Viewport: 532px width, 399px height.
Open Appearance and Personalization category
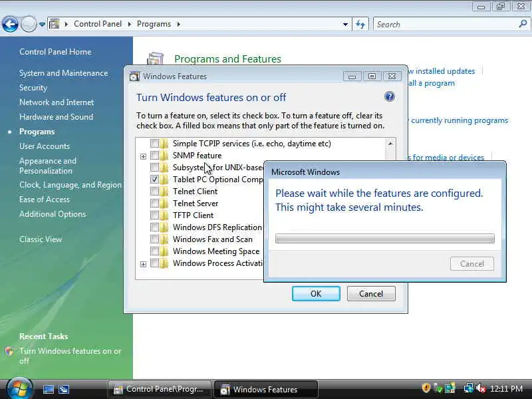48,166
